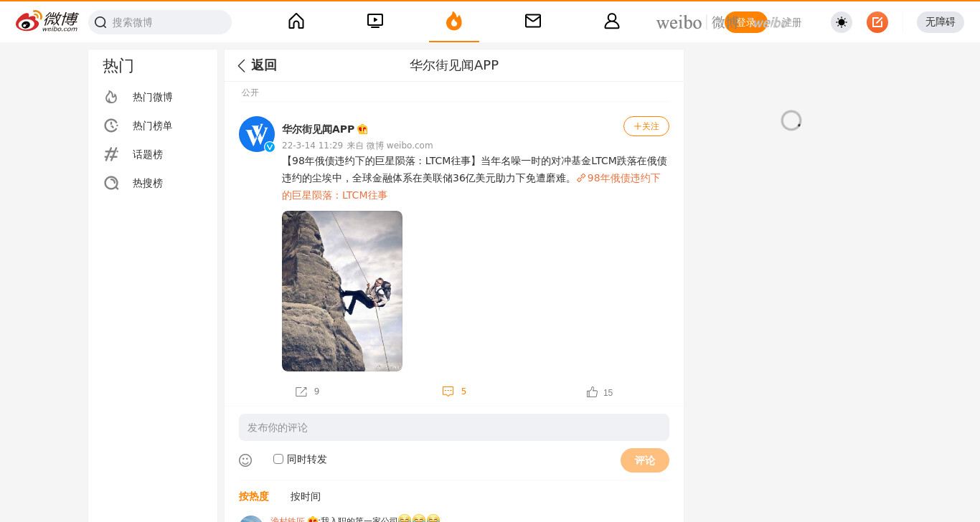
Task: Open the video tab icon
Action: tap(375, 21)
